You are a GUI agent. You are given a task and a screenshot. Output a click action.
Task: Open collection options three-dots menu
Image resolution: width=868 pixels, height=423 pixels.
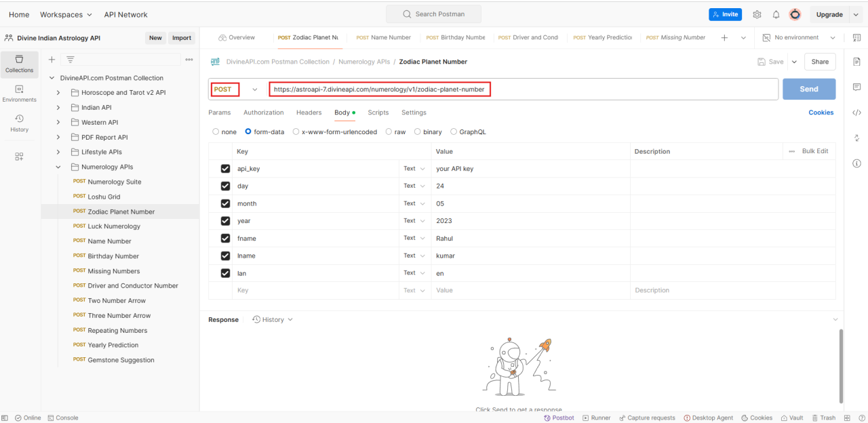pyautogui.click(x=189, y=60)
